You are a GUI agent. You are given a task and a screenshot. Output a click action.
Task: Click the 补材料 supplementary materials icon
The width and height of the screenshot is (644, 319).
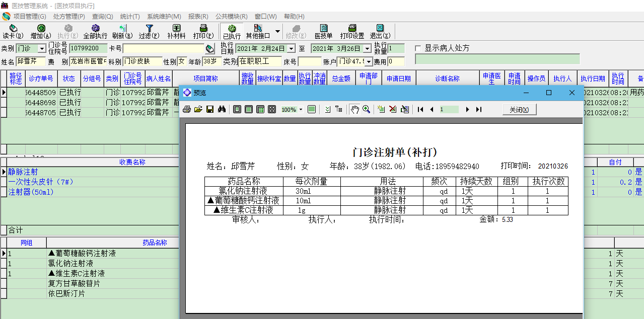[176, 32]
